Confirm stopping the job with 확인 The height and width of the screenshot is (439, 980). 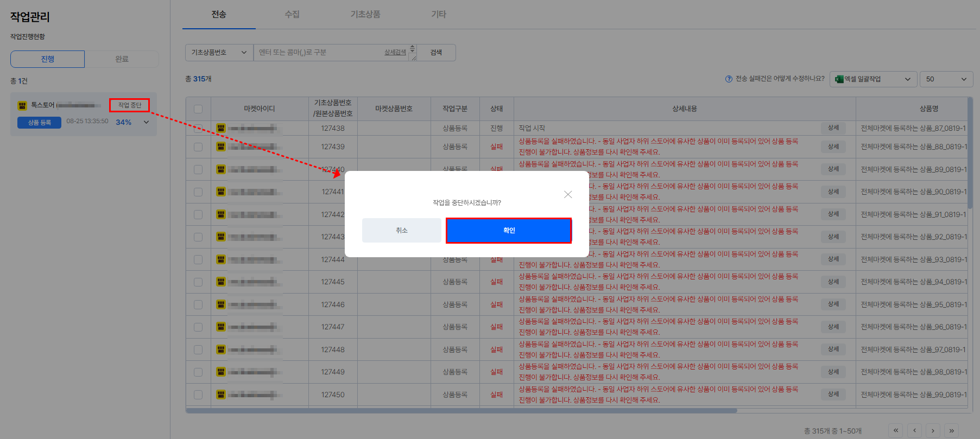pos(509,231)
